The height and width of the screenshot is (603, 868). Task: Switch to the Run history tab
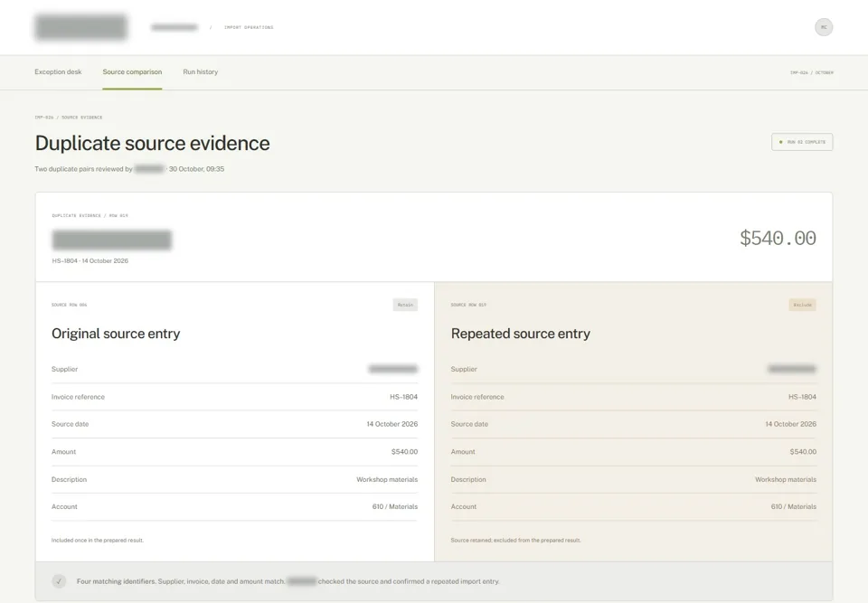pos(201,72)
